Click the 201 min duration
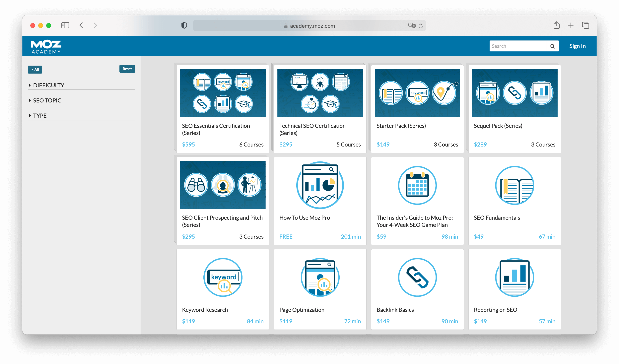The image size is (619, 364). click(351, 237)
